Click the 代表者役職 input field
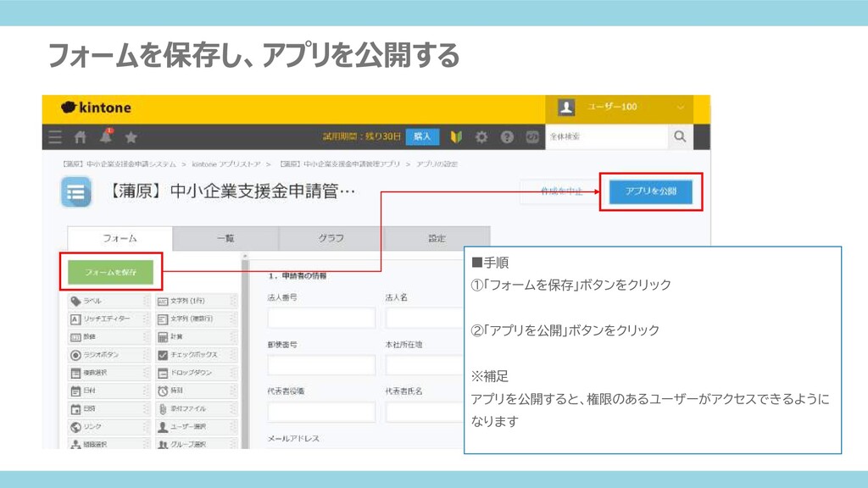Screen dimensions: 868x488 pyautogui.click(x=321, y=413)
